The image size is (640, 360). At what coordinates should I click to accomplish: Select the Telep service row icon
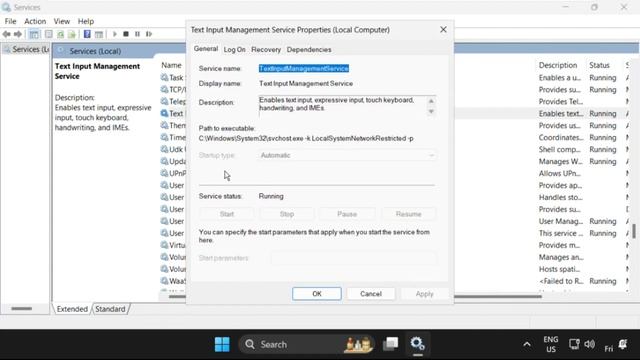coord(164,101)
